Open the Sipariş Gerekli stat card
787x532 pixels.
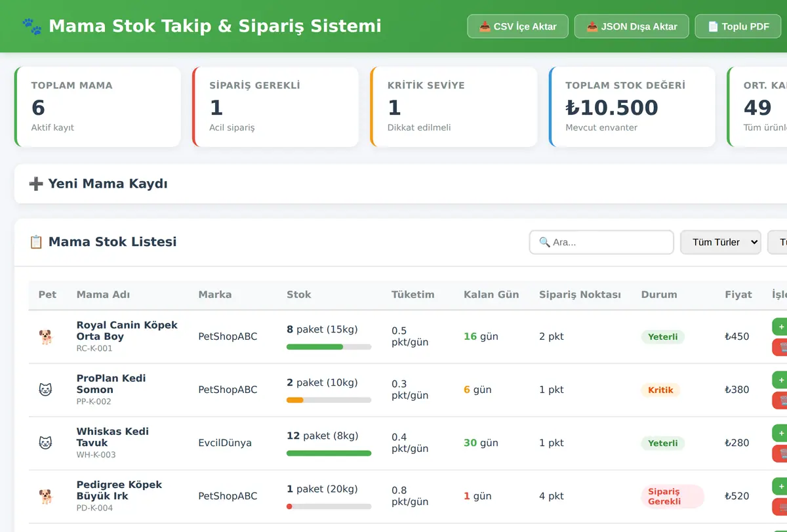(275, 106)
